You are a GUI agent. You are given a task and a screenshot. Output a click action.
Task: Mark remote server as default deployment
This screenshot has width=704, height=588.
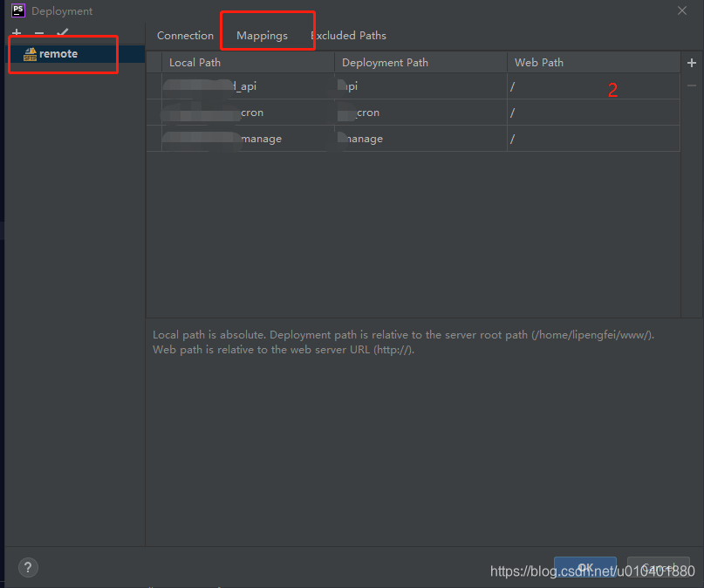pyautogui.click(x=61, y=33)
